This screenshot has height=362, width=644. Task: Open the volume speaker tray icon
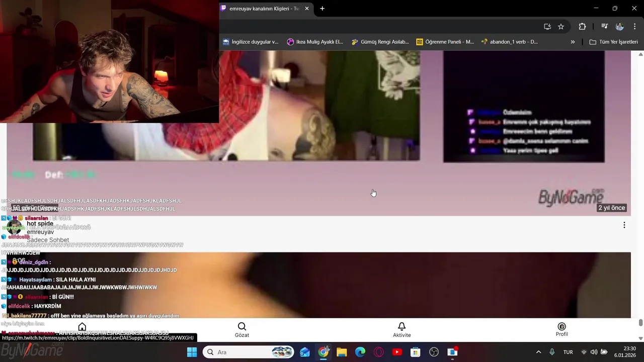coord(594,352)
